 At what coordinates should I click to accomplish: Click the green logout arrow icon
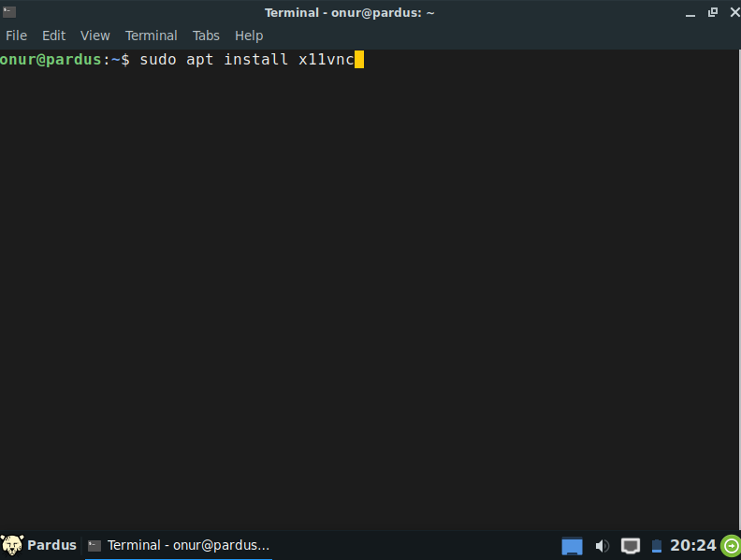tap(730, 546)
